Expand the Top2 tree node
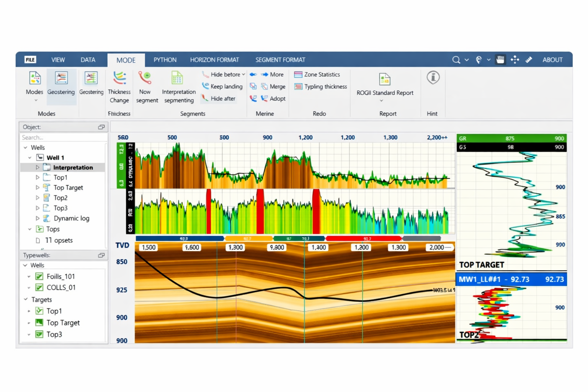 37,198
